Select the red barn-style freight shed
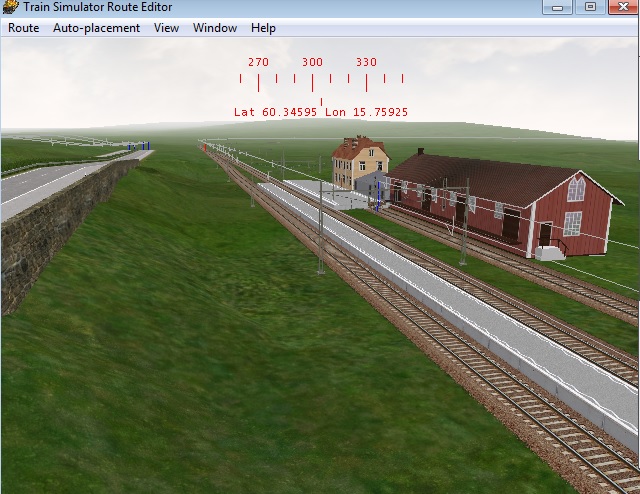This screenshot has width=640, height=494. [502, 204]
